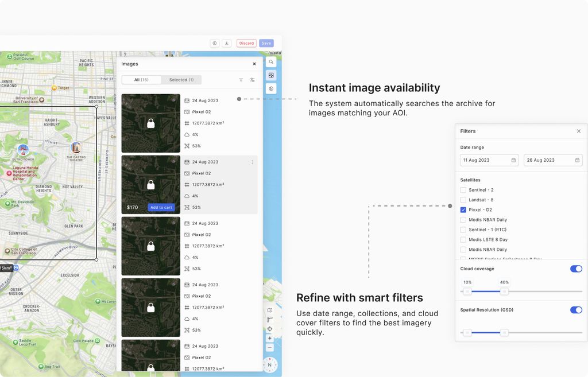Click The Castro Theatre landmark icon

(76, 148)
